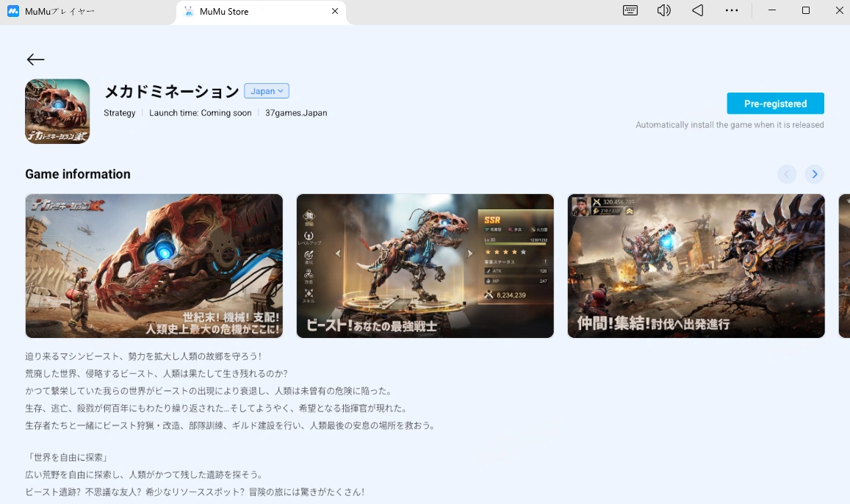Click the 「世界を自由に探索」 description line
Screen dimensions: 850x504
[x=68, y=458]
